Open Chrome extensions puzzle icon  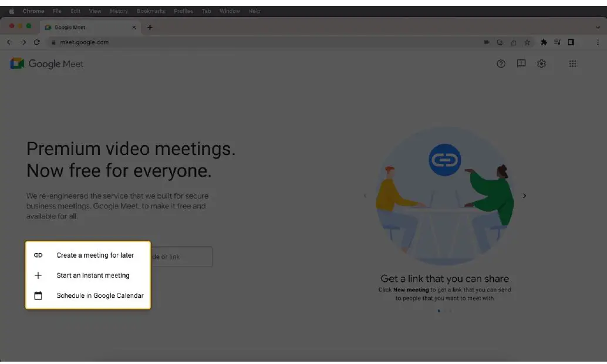click(x=544, y=42)
